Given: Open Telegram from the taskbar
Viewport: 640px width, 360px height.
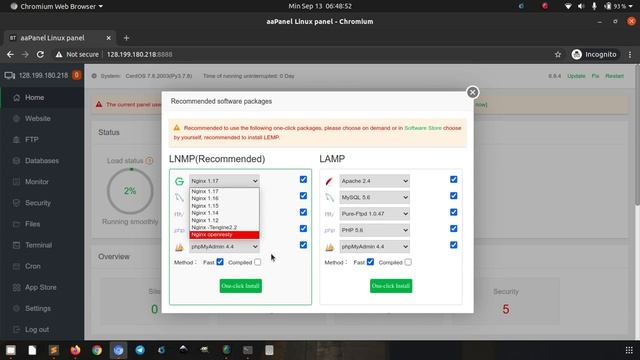Looking at the screenshot, I should point(140,350).
